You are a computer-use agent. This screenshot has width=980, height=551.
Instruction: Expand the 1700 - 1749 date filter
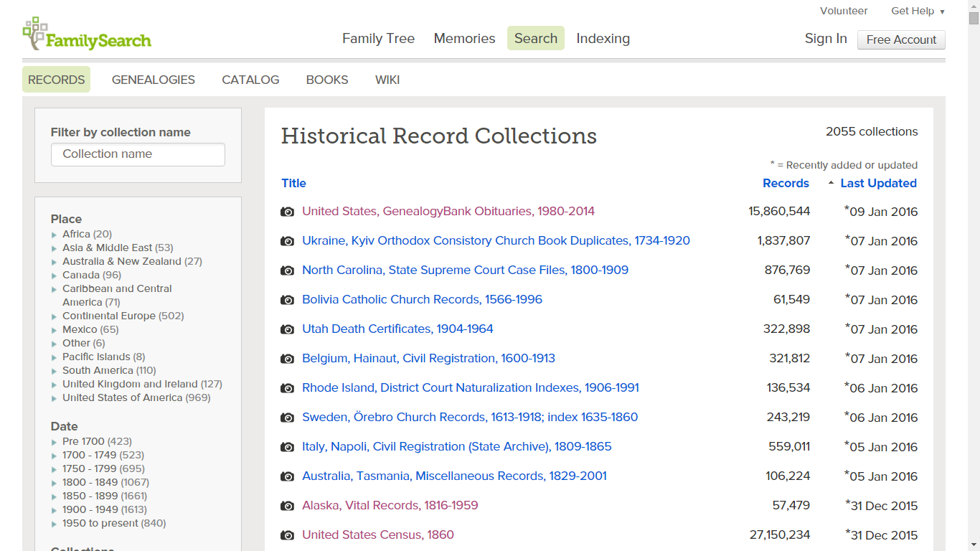tap(54, 456)
